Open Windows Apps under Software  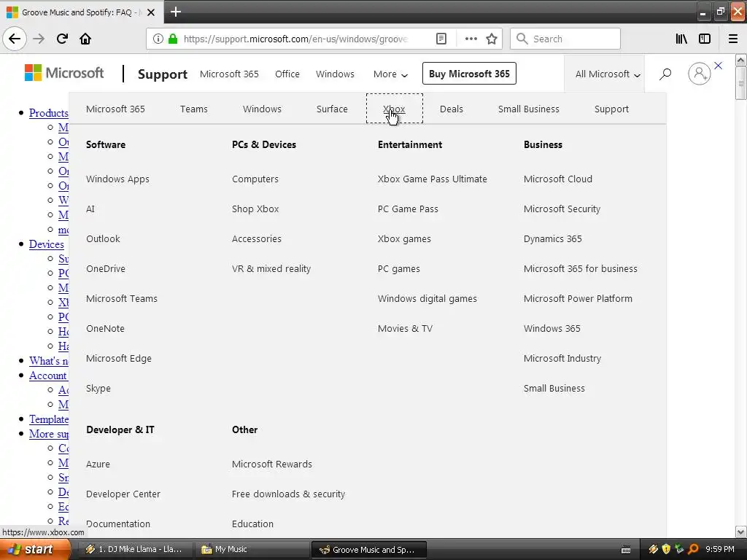(117, 179)
